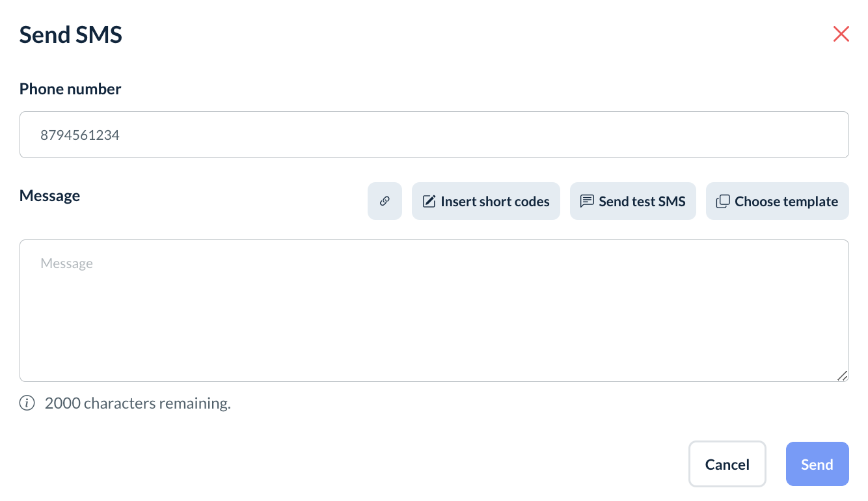Click the pencil icon on Insert short codes
The image size is (868, 501).
click(x=429, y=202)
